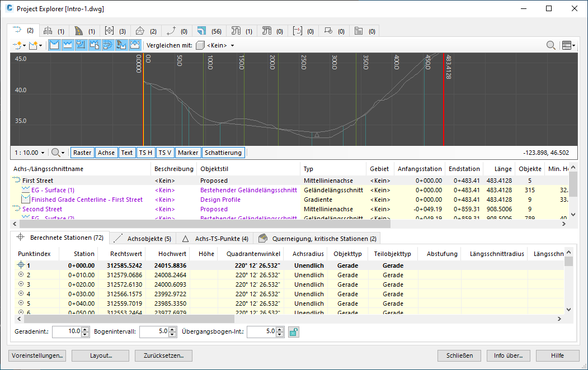The image size is (588, 370).
Task: Toggle the TS V display button
Action: coord(164,153)
